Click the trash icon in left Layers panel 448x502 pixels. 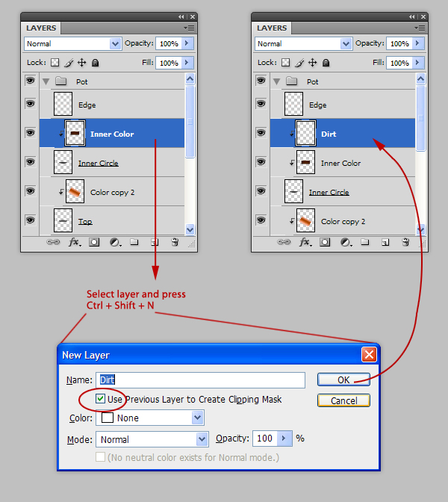(x=175, y=242)
